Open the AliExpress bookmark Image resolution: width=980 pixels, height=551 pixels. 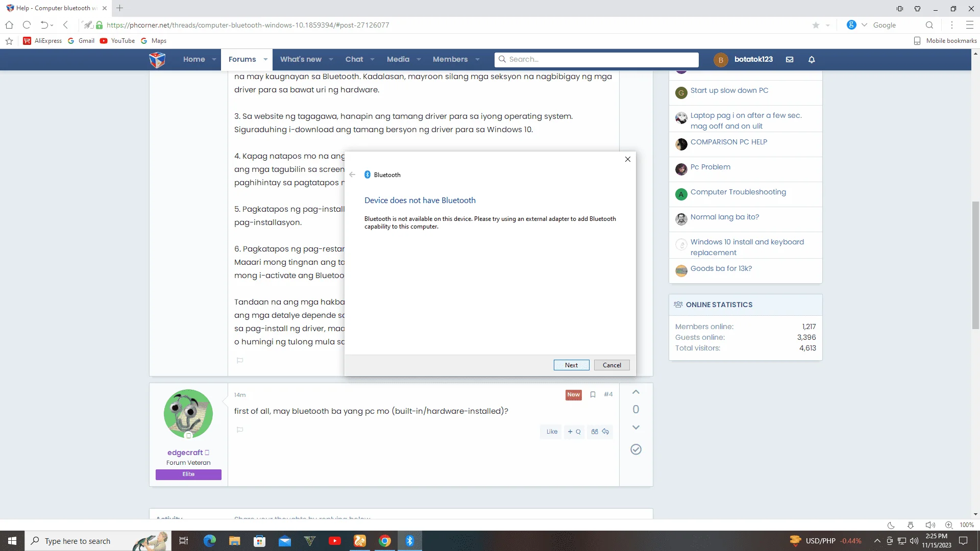42,41
